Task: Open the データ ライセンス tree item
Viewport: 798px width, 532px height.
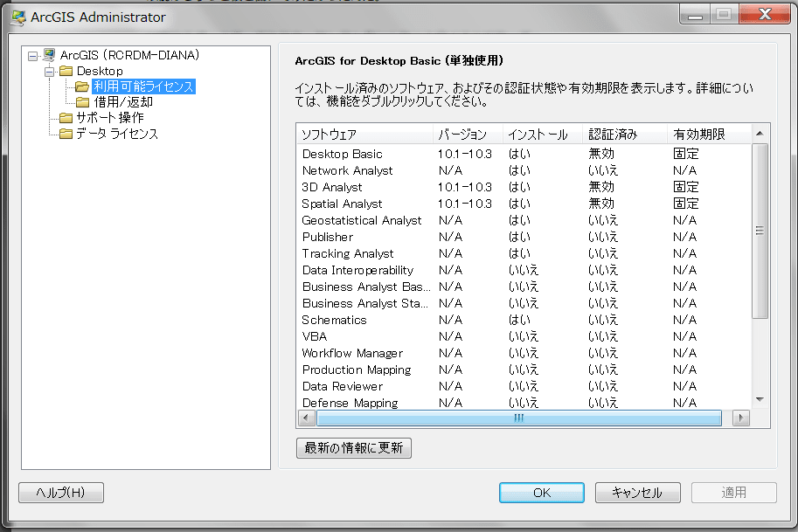Action: point(117,134)
